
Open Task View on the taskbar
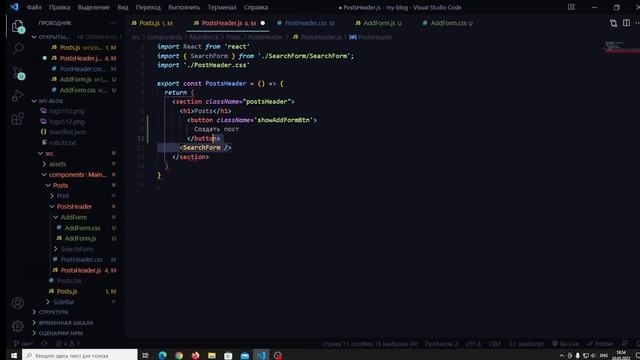pos(145,355)
